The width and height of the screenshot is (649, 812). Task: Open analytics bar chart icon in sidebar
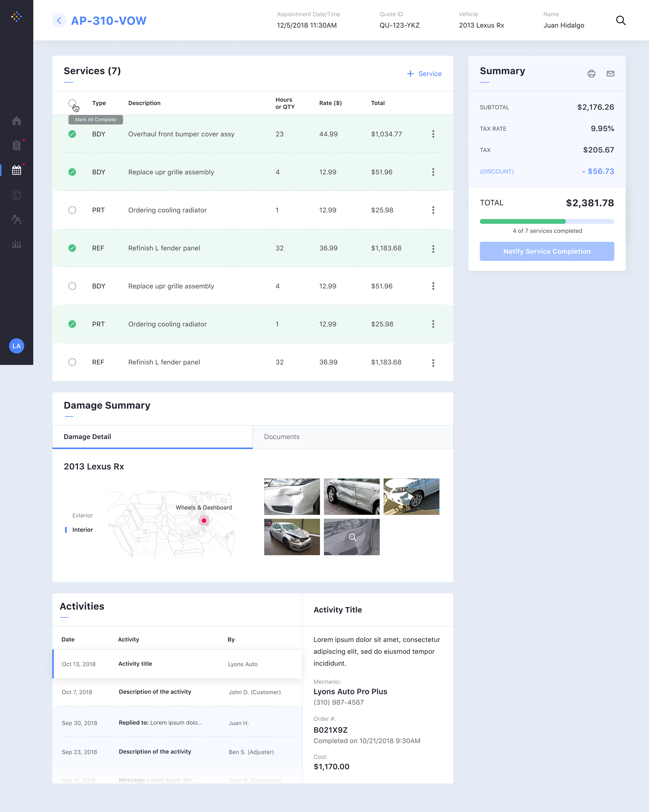click(x=17, y=244)
